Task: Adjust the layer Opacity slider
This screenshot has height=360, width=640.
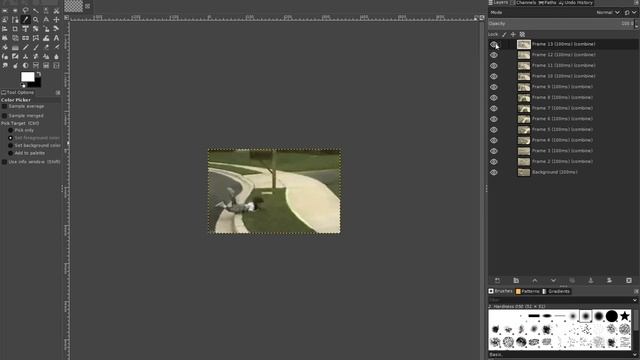Action: pos(561,24)
